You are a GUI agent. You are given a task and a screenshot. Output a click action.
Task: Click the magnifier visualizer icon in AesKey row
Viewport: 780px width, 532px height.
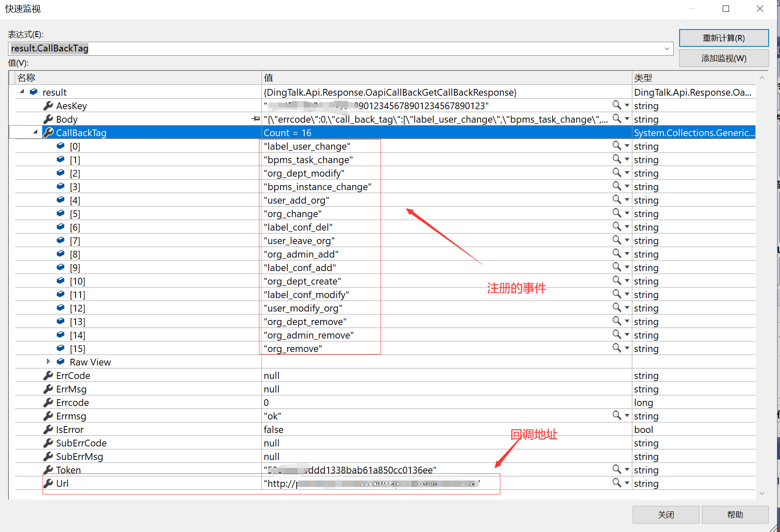pos(617,105)
